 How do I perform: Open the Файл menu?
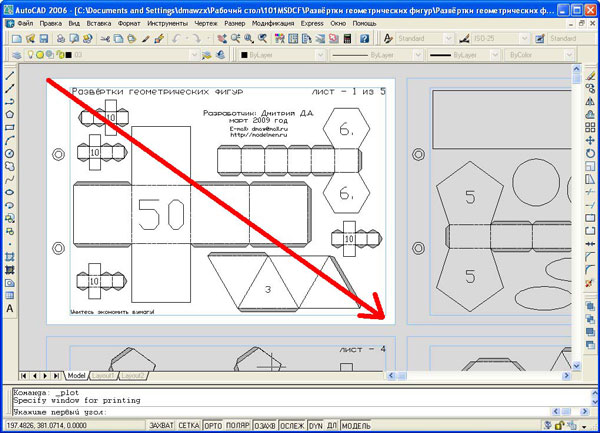pyautogui.click(x=25, y=23)
